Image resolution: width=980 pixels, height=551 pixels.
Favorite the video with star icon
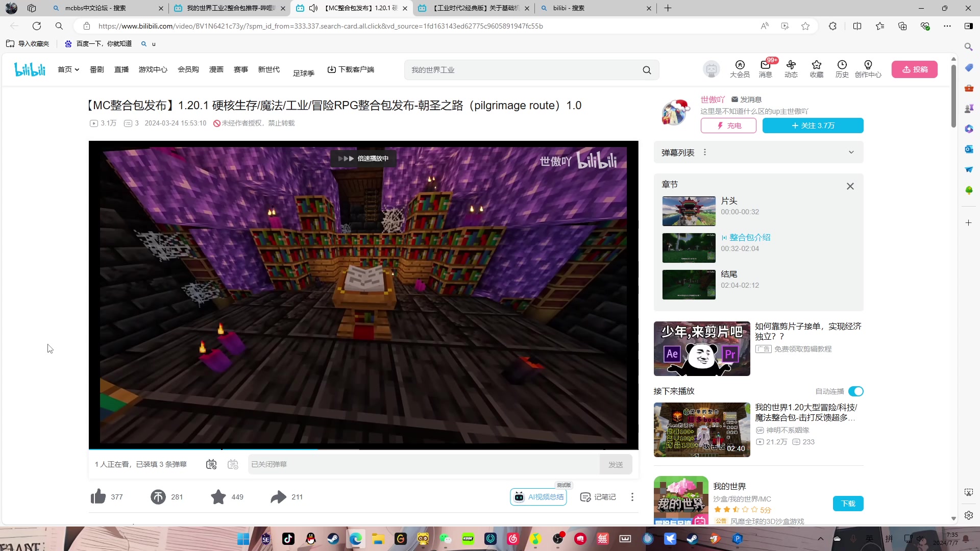[218, 496]
